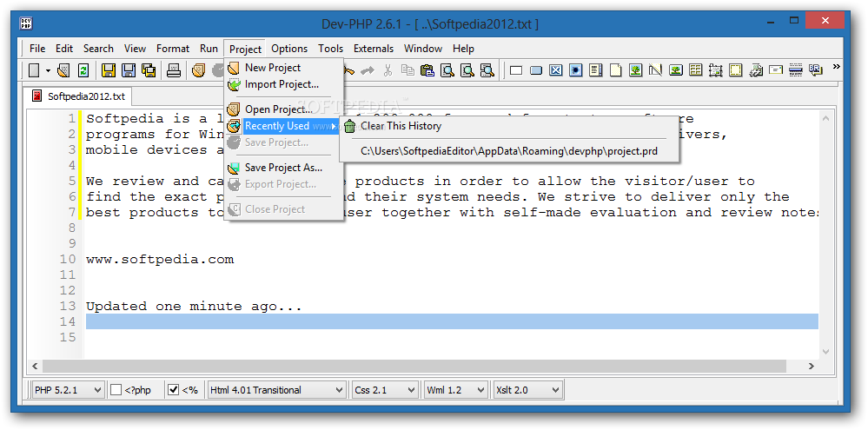Click the www.softpedia.com text line
The width and height of the screenshot is (868, 430).
point(160,260)
